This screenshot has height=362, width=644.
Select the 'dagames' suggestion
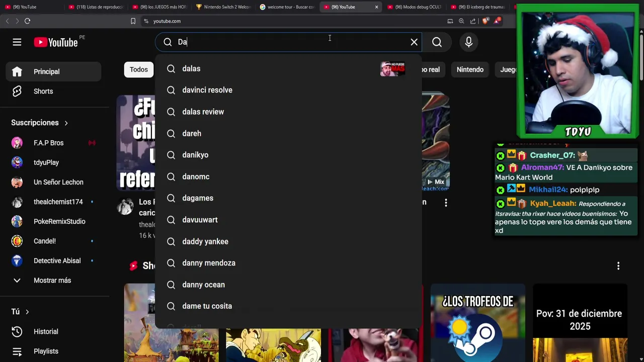(288, 198)
